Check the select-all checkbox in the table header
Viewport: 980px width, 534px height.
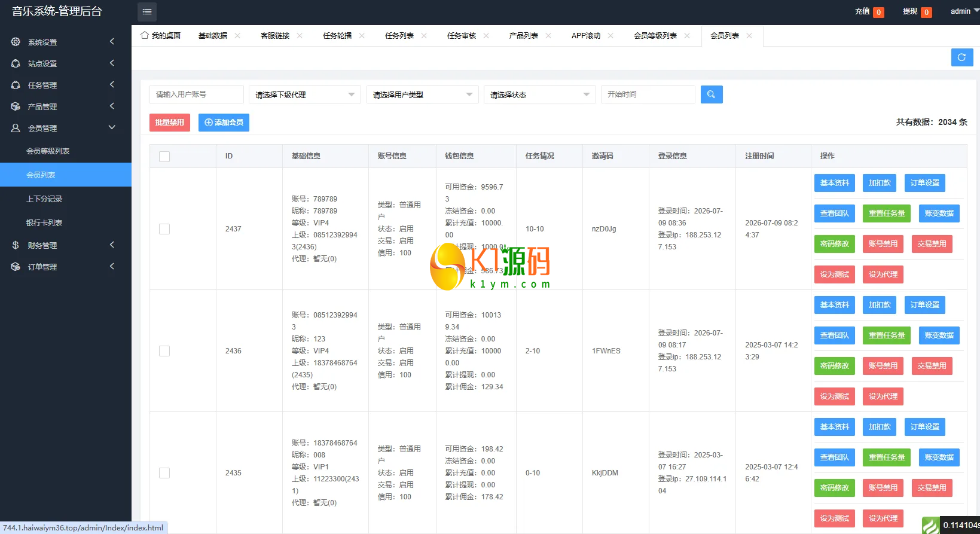point(164,157)
